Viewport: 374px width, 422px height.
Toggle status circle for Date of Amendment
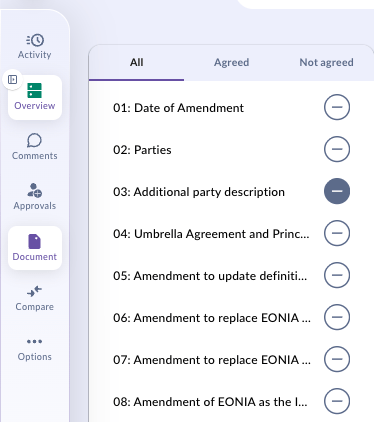(337, 107)
